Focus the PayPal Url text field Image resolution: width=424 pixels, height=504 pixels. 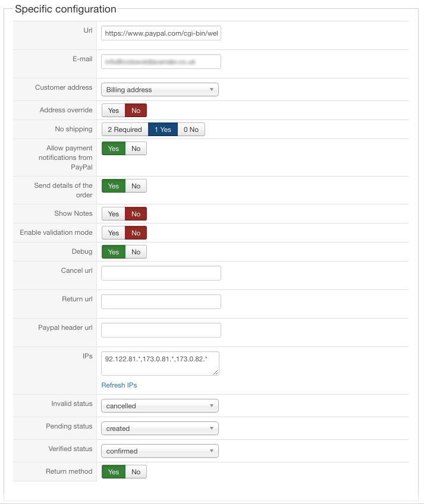(161, 34)
